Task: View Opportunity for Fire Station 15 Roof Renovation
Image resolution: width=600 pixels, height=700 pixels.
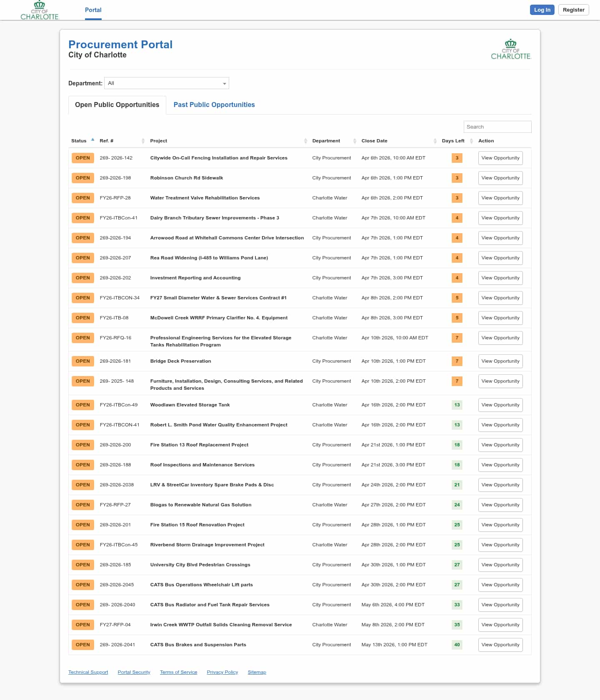Action: pyautogui.click(x=500, y=525)
